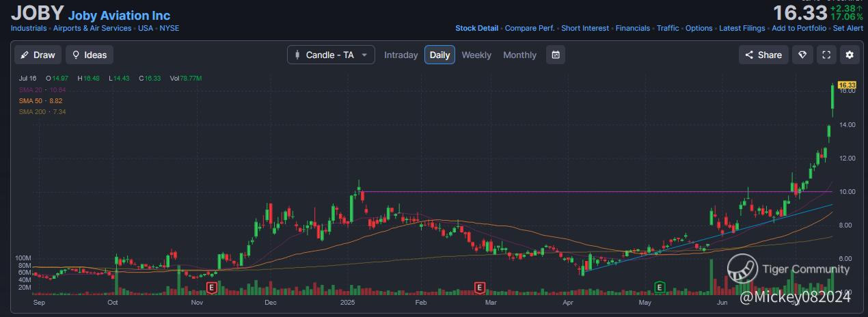Image resolution: width=868 pixels, height=317 pixels.
Task: Open Compare Perf. link
Action: pyautogui.click(x=530, y=28)
